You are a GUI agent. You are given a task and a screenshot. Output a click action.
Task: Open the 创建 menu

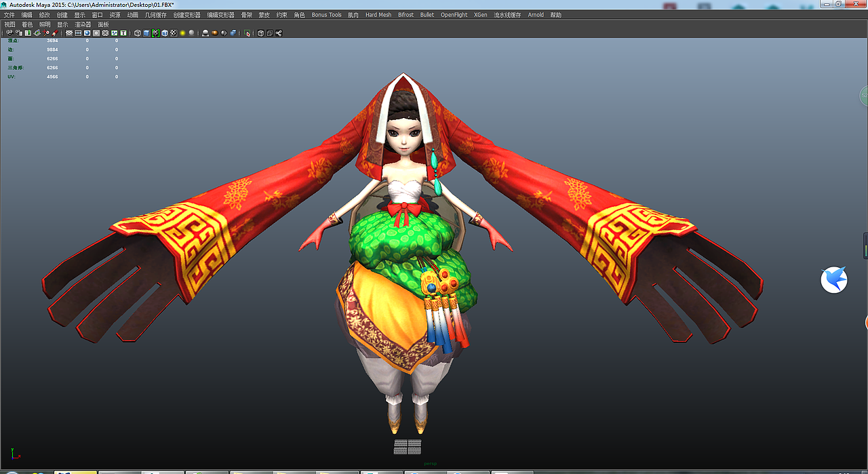[x=62, y=15]
